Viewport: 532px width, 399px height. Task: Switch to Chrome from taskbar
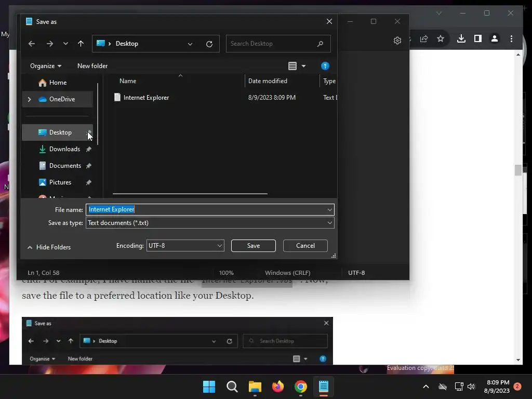(x=301, y=387)
